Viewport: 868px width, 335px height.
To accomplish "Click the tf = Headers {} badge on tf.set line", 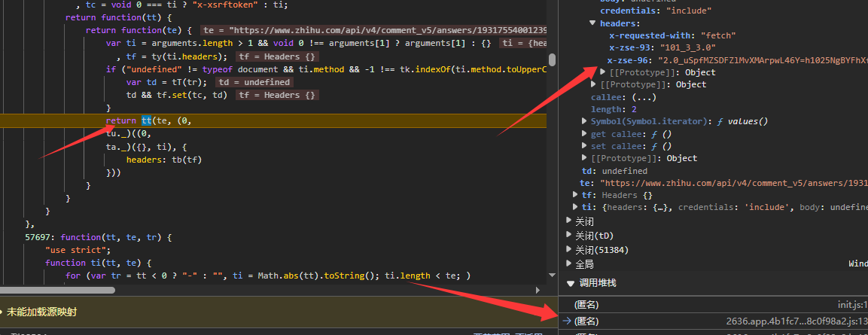I will [277, 96].
